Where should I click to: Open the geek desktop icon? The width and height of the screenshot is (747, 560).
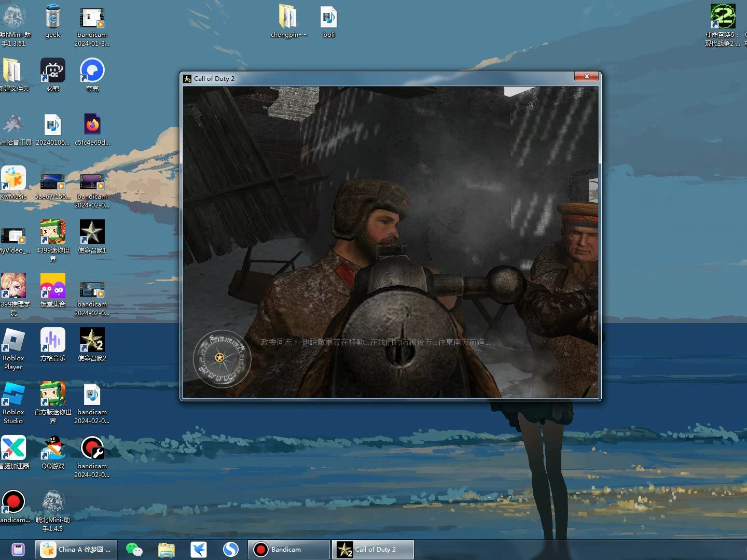53,22
